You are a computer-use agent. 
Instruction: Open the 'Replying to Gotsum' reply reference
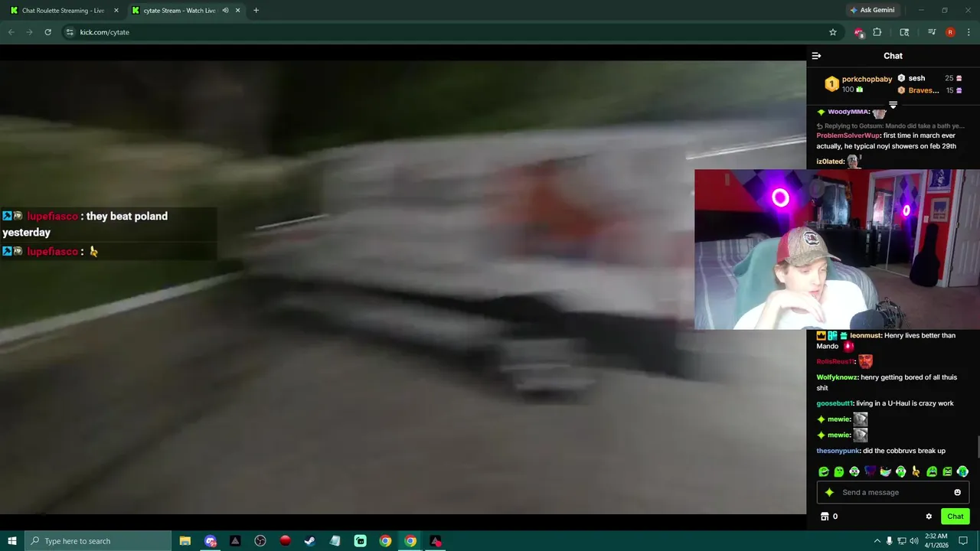pyautogui.click(x=890, y=126)
